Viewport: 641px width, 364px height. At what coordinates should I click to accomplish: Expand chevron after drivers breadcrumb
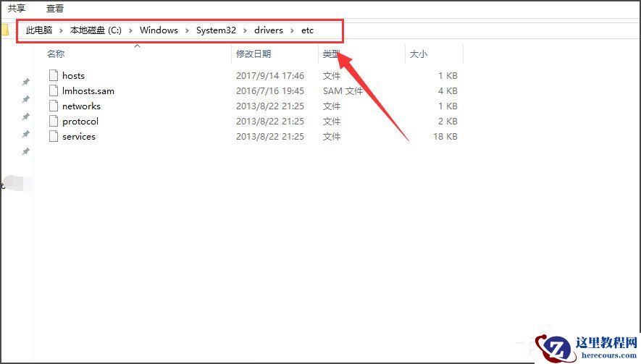click(292, 30)
